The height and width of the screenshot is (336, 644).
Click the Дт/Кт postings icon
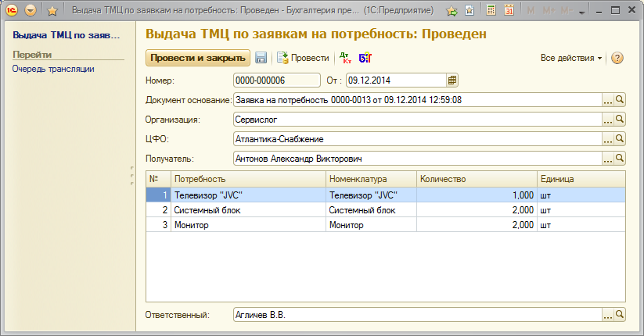(345, 59)
